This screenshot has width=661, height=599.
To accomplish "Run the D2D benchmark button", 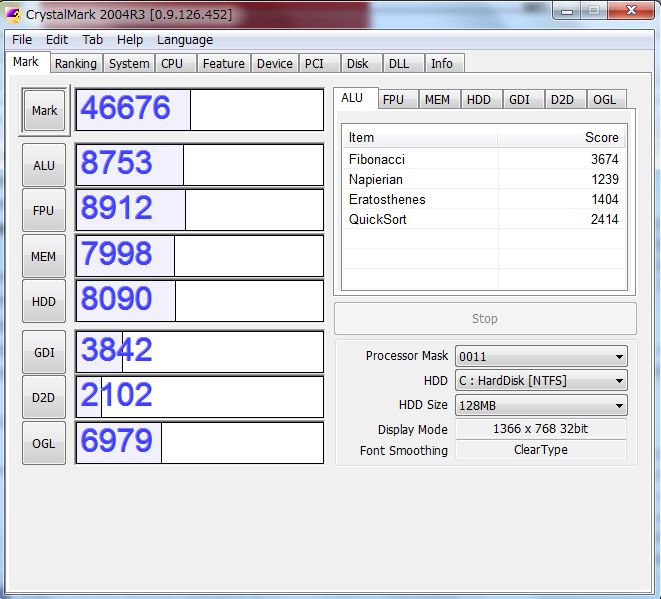I will (x=44, y=397).
